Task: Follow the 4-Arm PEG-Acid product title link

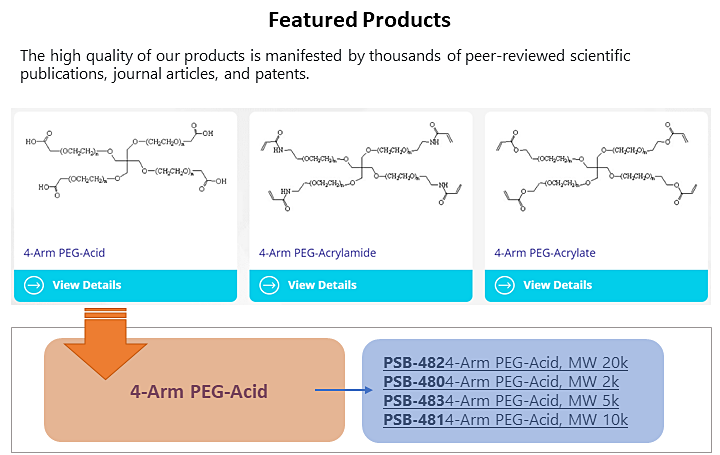Action: (x=64, y=253)
